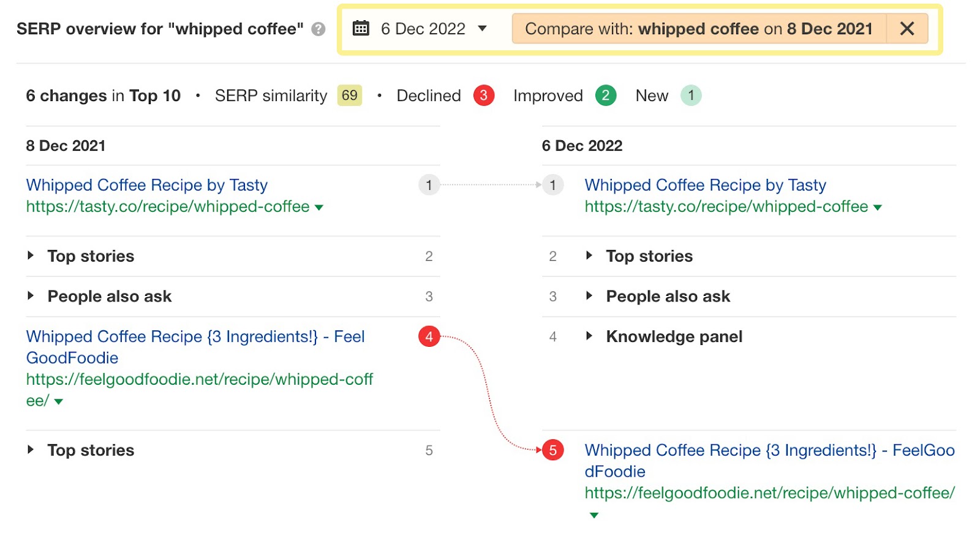
Task: Click the New results count badge
Action: (x=691, y=96)
